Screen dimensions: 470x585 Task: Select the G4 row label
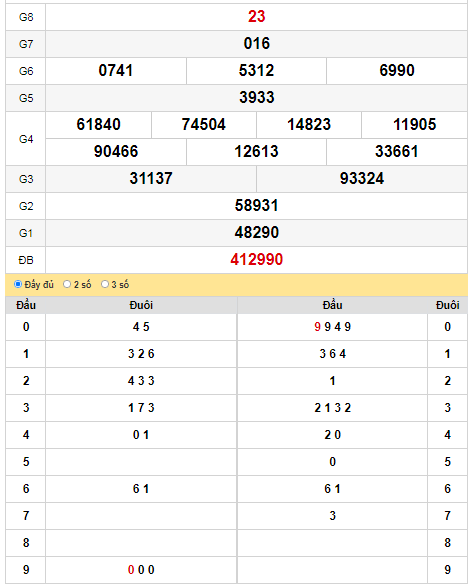pos(26,139)
